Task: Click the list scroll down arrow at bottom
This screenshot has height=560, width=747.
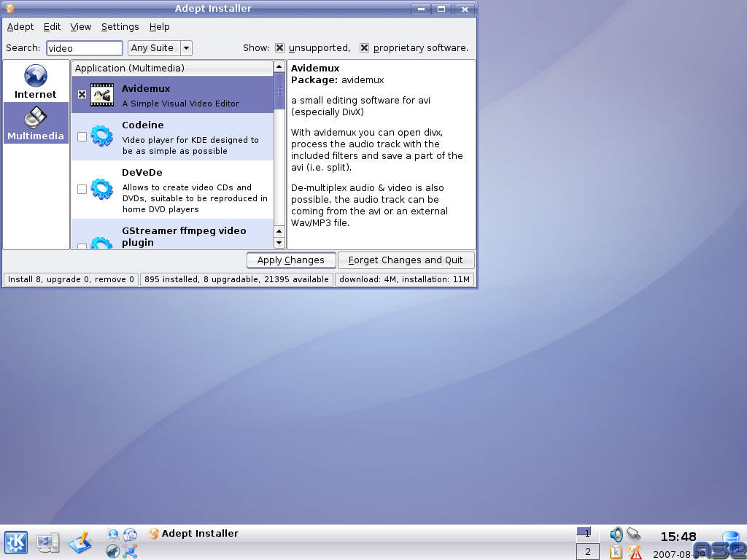Action: [x=279, y=242]
